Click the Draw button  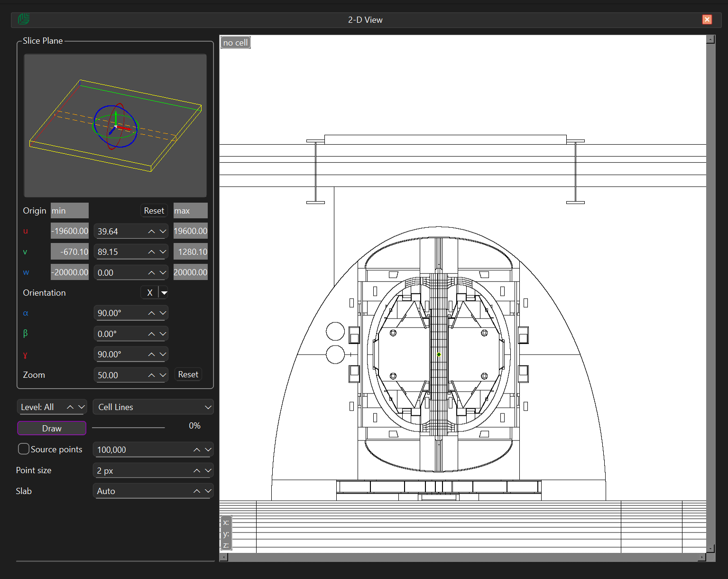[x=52, y=428]
